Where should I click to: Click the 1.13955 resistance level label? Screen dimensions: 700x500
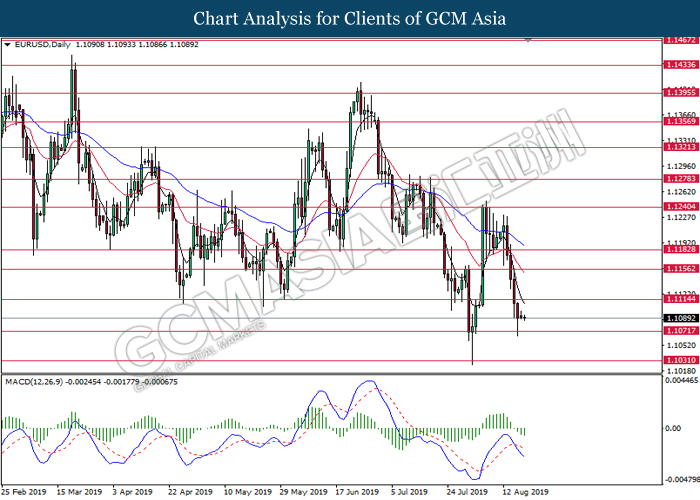[x=681, y=93]
